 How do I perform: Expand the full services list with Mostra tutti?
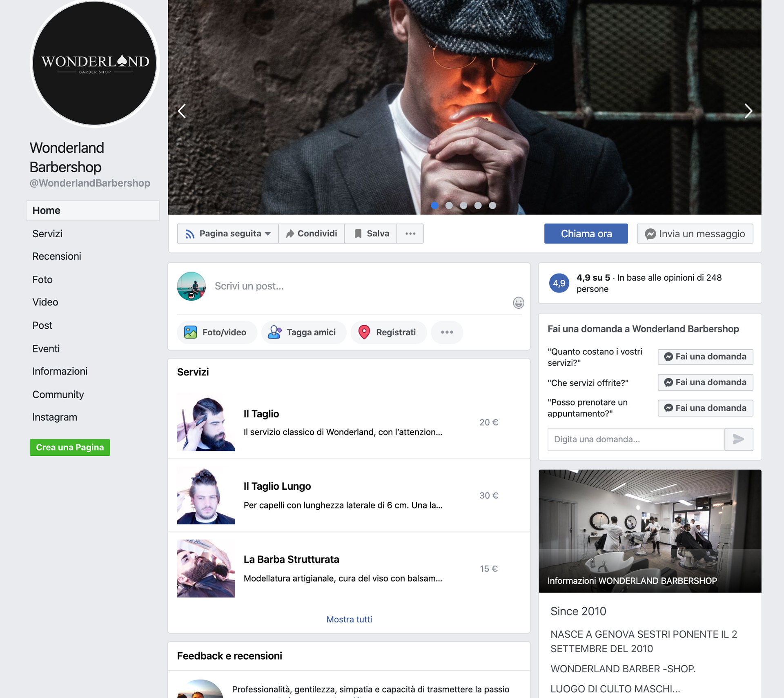click(x=349, y=619)
